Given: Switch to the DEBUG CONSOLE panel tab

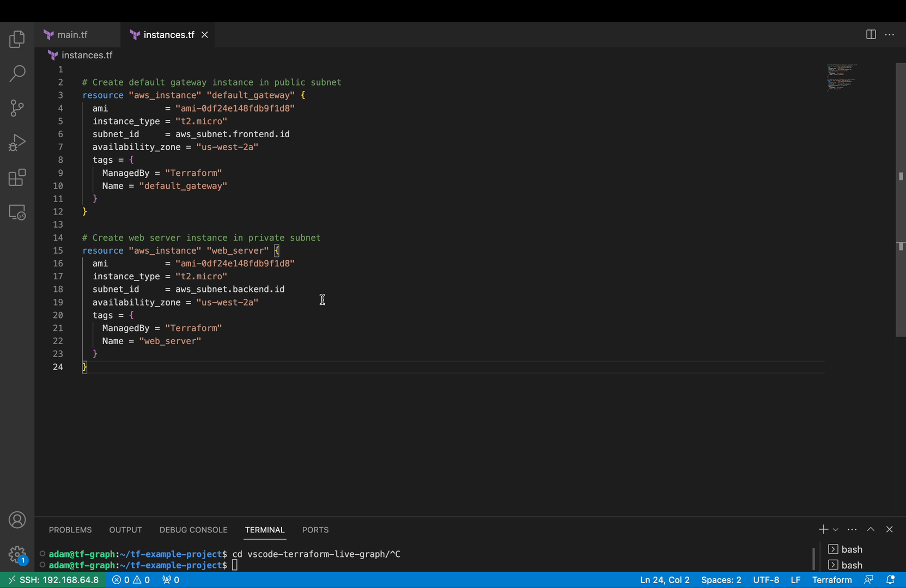Looking at the screenshot, I should click(x=193, y=530).
